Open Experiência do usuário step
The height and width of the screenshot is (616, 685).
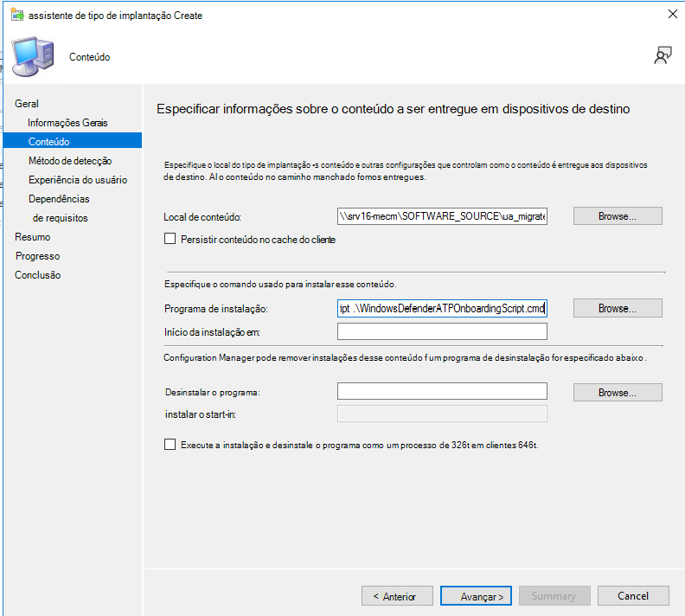tap(78, 180)
